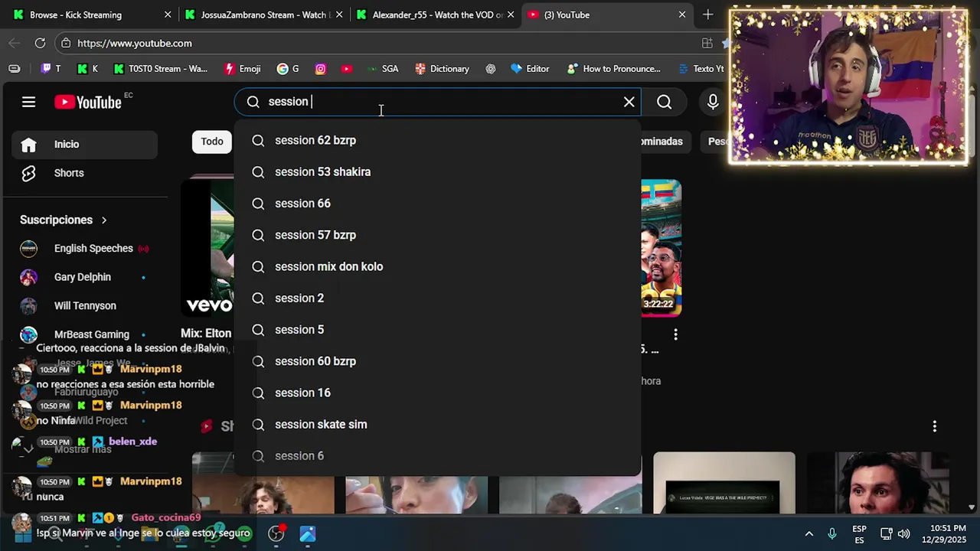Switch to the JossuaZambrano Stream tab
Viewport: 980px width, 551px height.
264,15
